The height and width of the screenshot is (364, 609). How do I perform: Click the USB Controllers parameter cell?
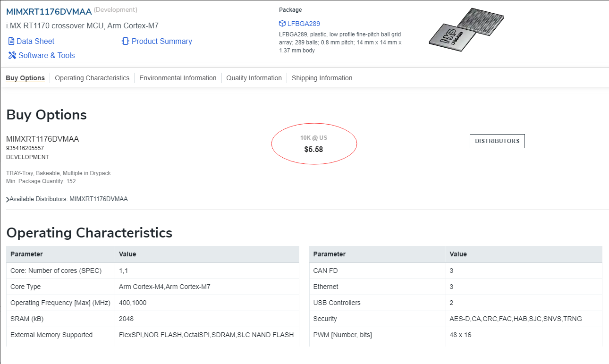(x=377, y=303)
